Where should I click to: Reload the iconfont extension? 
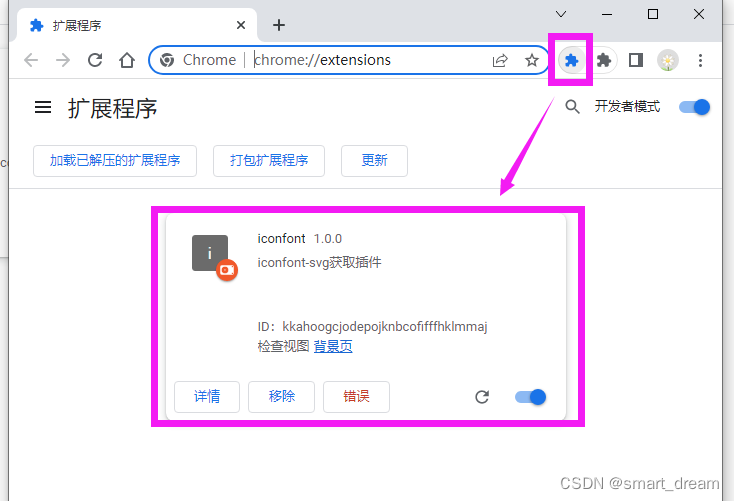coord(482,397)
